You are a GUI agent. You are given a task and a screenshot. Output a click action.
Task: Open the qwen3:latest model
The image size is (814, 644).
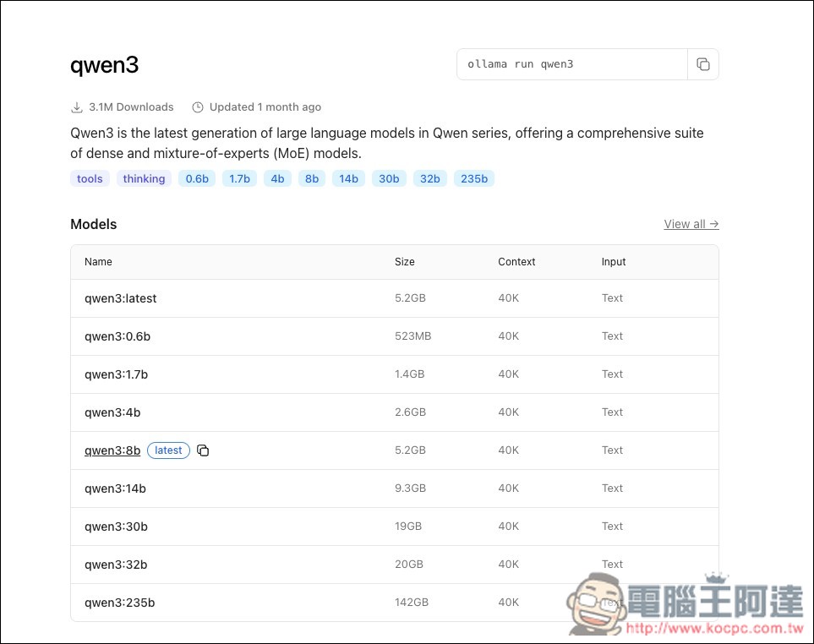click(x=120, y=298)
